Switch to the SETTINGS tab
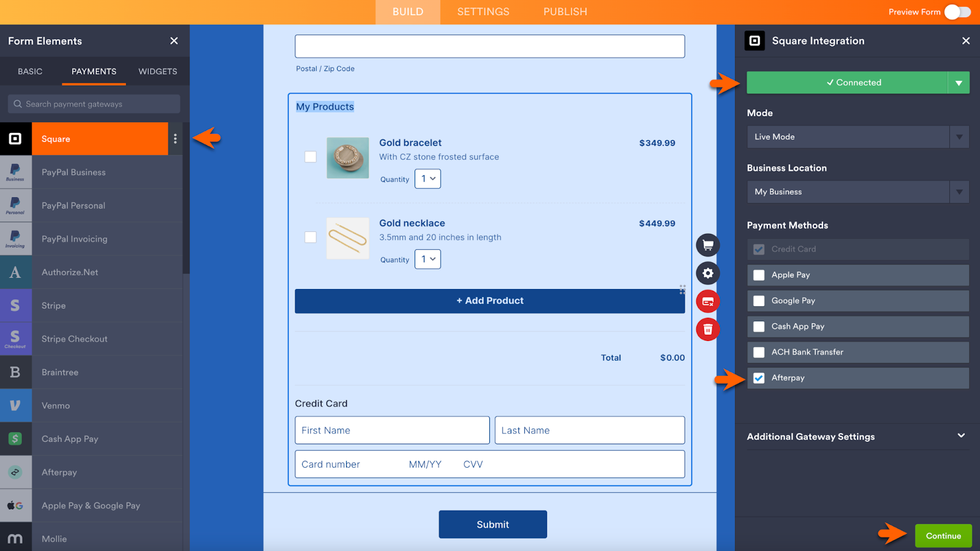Viewport: 980px width, 551px height. pos(483,12)
